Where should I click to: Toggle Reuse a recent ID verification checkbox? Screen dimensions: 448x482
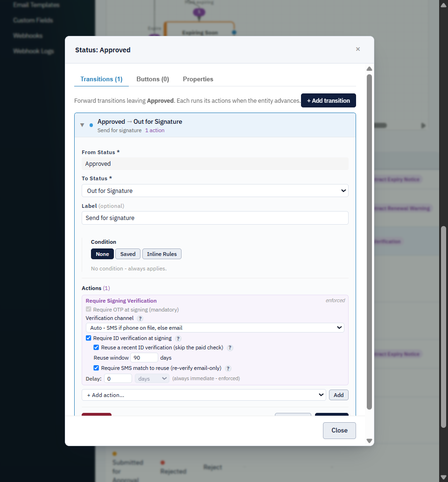[96, 347]
